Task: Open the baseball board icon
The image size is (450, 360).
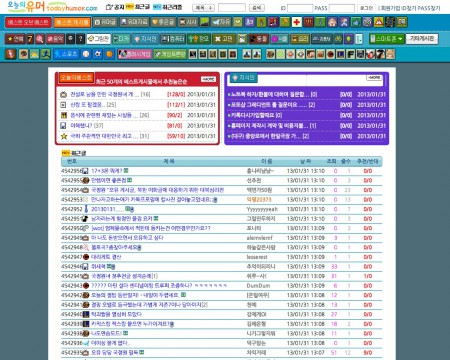Action: [86, 54]
